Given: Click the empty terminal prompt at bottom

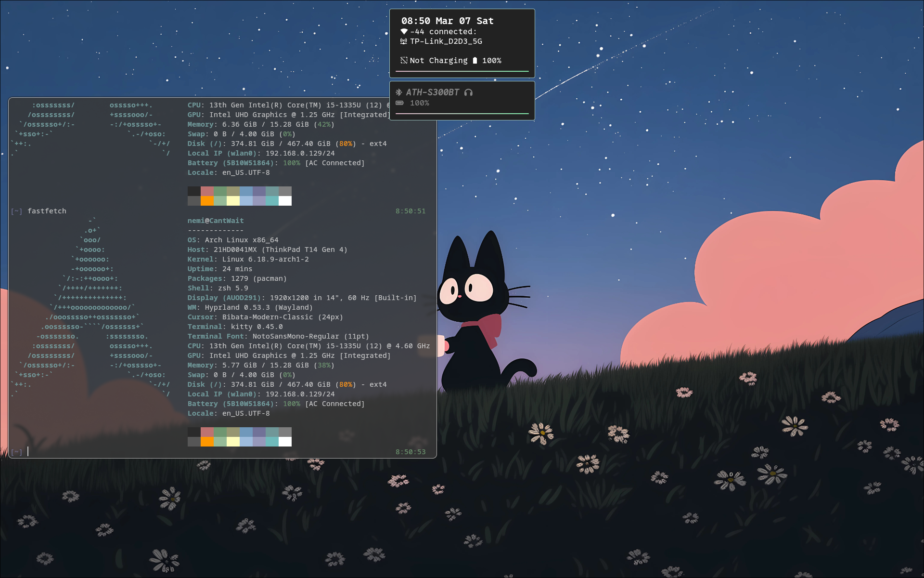Looking at the screenshot, I should click(28, 451).
